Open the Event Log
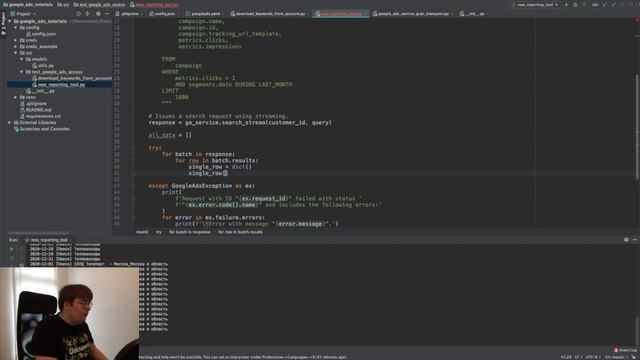 tap(626, 350)
